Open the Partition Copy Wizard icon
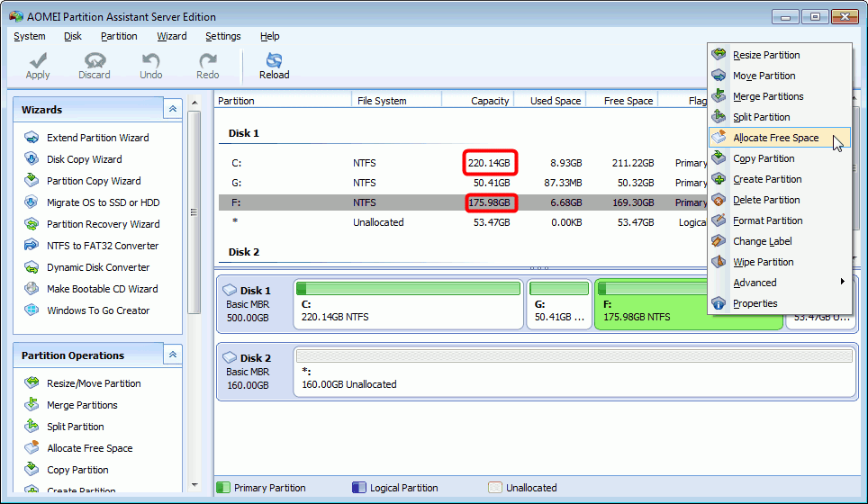The width and height of the screenshot is (868, 504). tap(32, 180)
